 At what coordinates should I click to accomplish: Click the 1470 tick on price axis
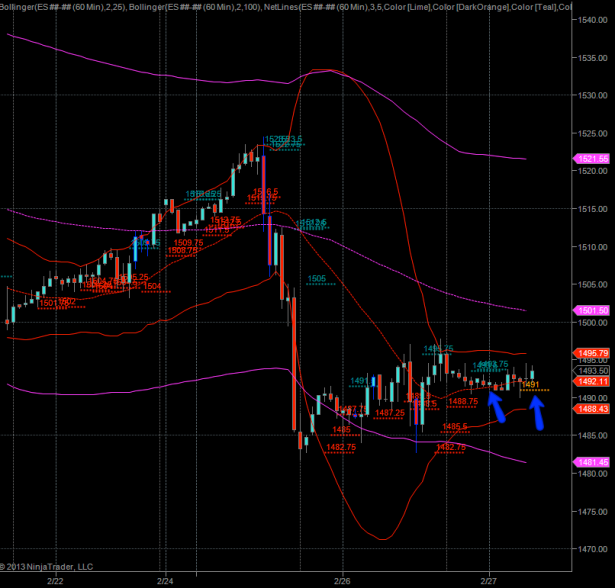pyautogui.click(x=592, y=548)
